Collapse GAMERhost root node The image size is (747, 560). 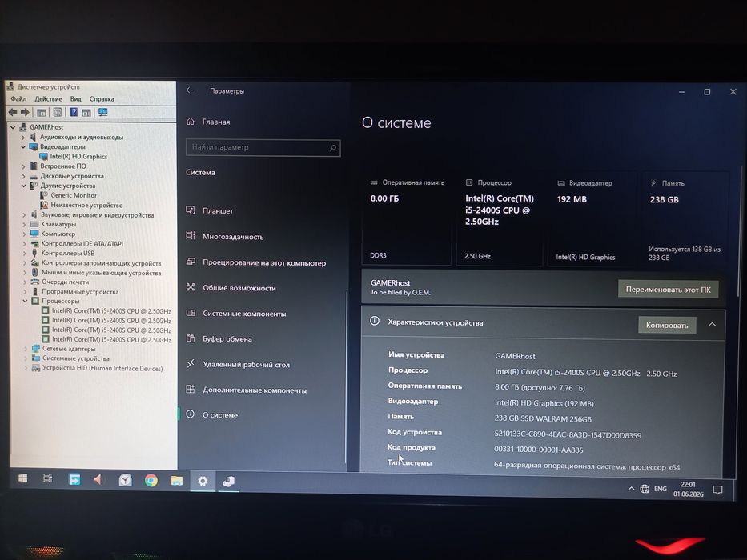tap(13, 127)
